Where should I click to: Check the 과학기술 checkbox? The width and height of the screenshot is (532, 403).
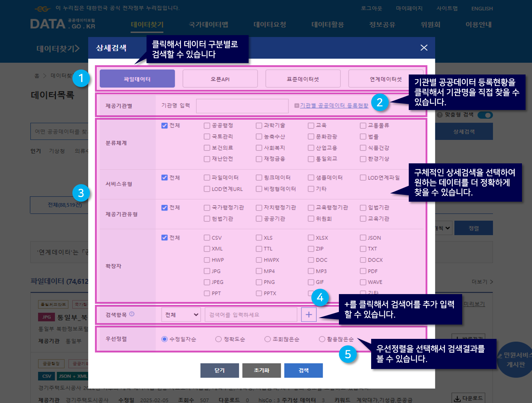[x=259, y=125]
